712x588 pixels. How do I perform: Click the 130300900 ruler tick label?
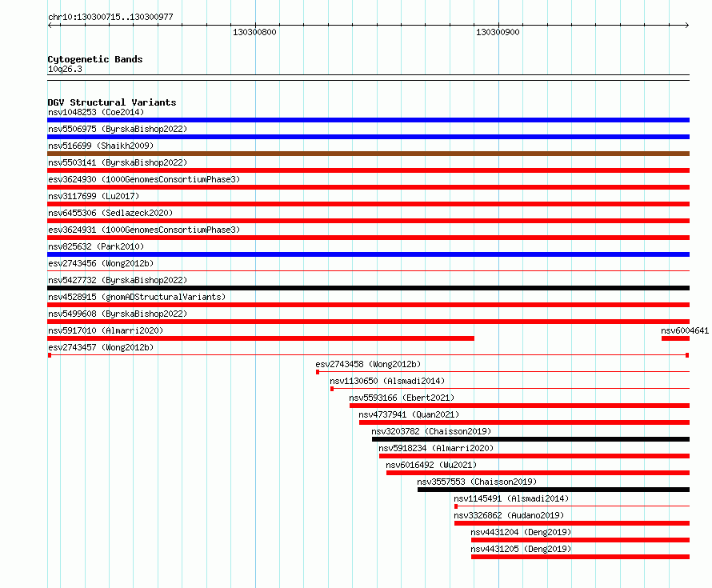pos(498,32)
